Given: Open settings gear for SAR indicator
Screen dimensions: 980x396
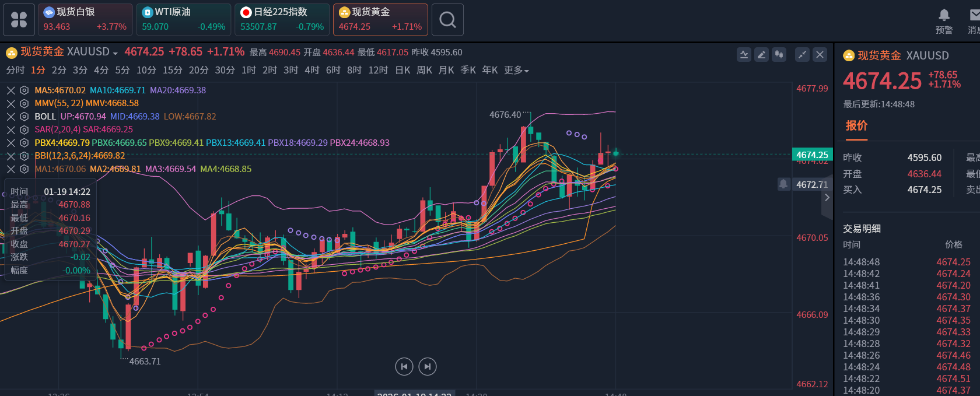Looking at the screenshot, I should coord(24,129).
